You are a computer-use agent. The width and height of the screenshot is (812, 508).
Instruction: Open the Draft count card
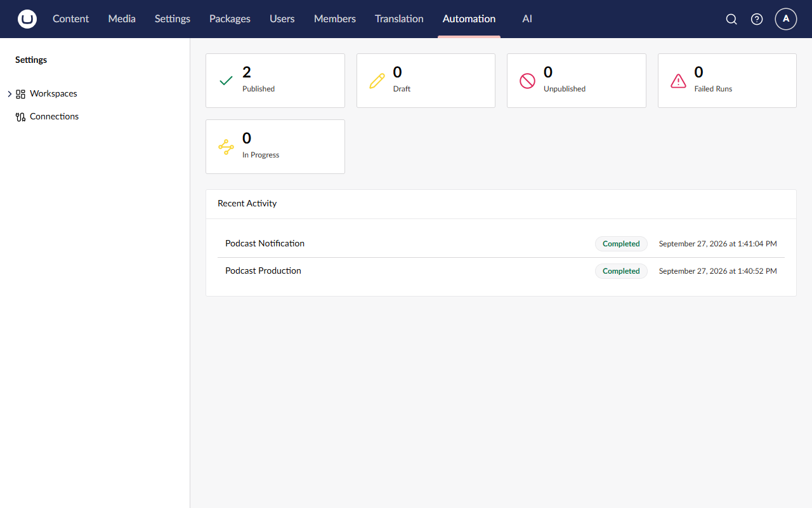point(426,81)
